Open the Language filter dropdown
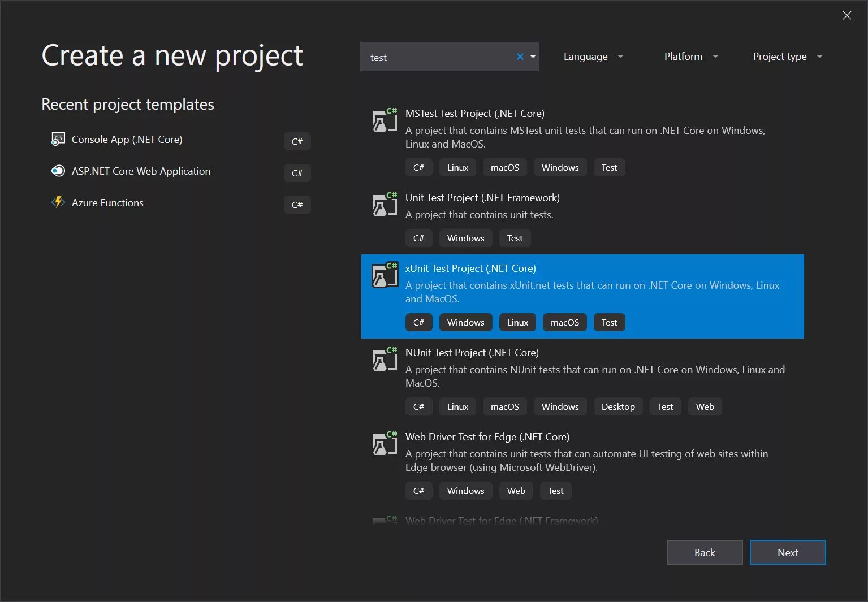This screenshot has width=868, height=602. tap(593, 57)
